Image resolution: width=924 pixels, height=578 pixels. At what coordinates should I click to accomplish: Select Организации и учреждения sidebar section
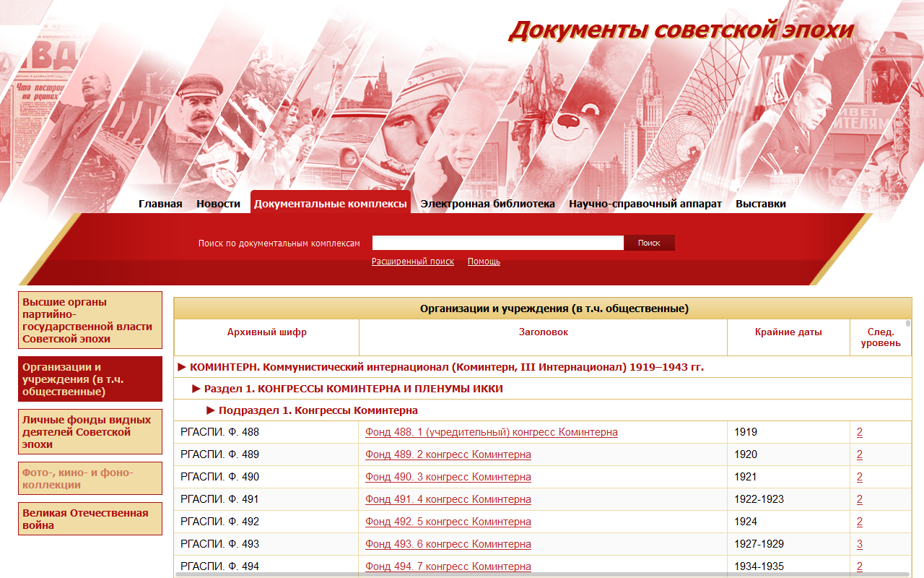[x=90, y=379]
